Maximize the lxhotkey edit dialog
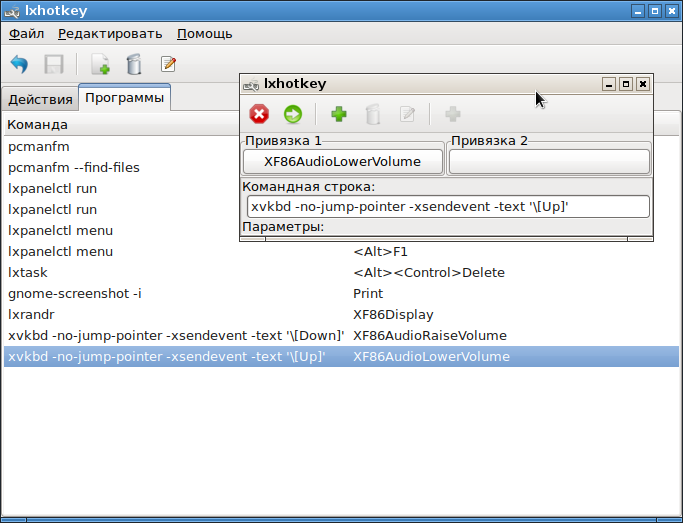Viewport: 683px width, 523px height. (x=626, y=84)
